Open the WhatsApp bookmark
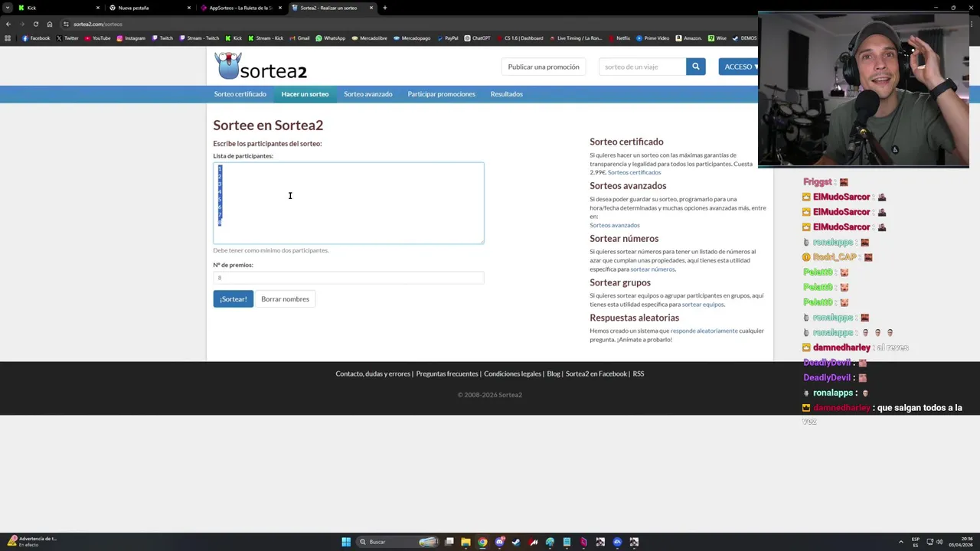This screenshot has width=980, height=551. tap(330, 38)
